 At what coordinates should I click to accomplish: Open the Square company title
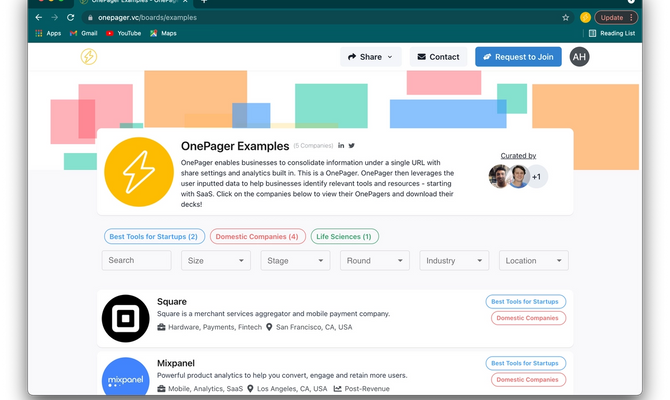click(172, 302)
